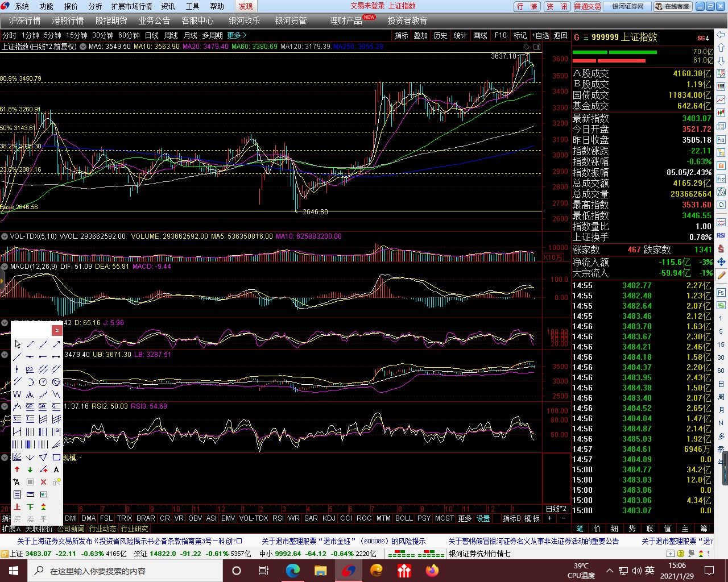Place a red up arrow marker
The image size is (728, 582).
pos(17,469)
